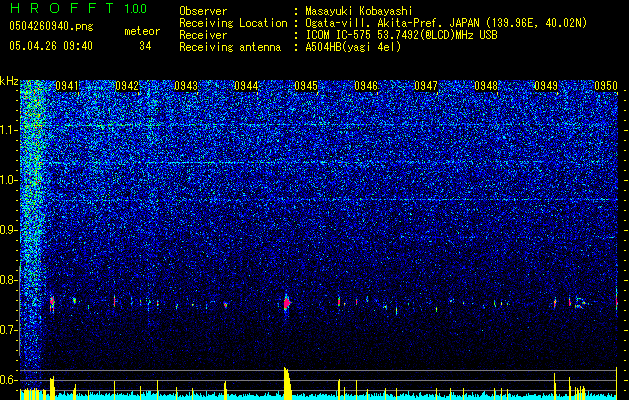
Task: Click the 0950 time marker
Action: click(x=606, y=86)
